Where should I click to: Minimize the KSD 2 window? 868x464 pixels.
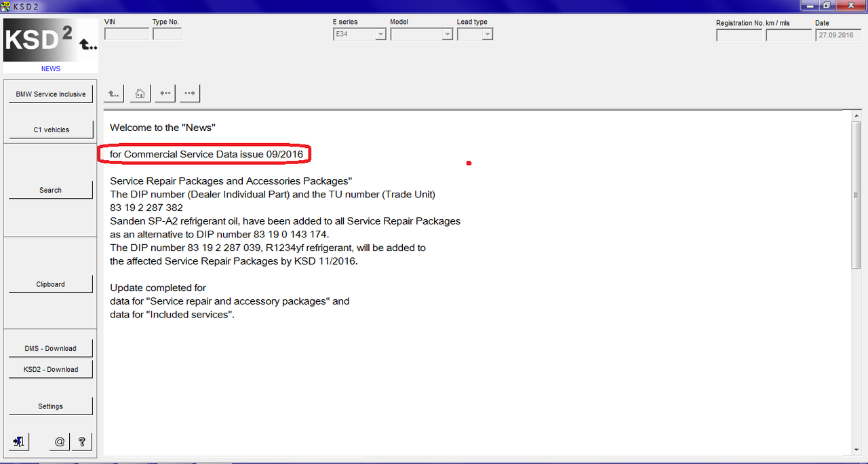coord(809,5)
